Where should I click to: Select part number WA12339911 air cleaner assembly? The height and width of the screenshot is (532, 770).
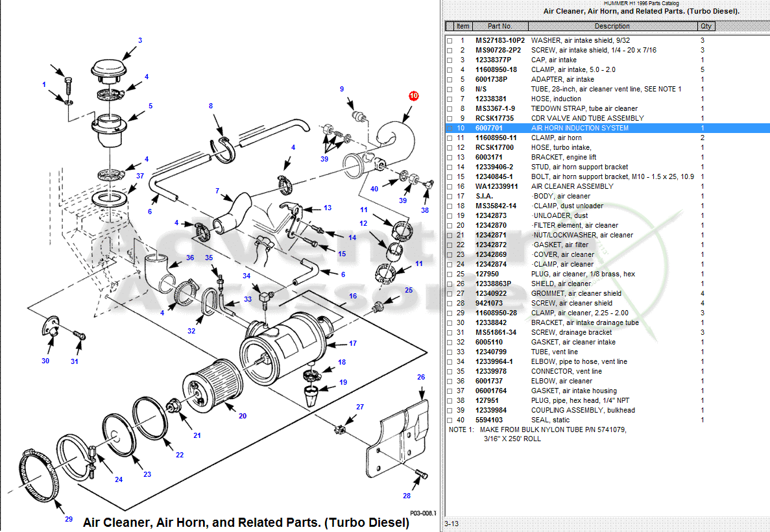(x=497, y=186)
